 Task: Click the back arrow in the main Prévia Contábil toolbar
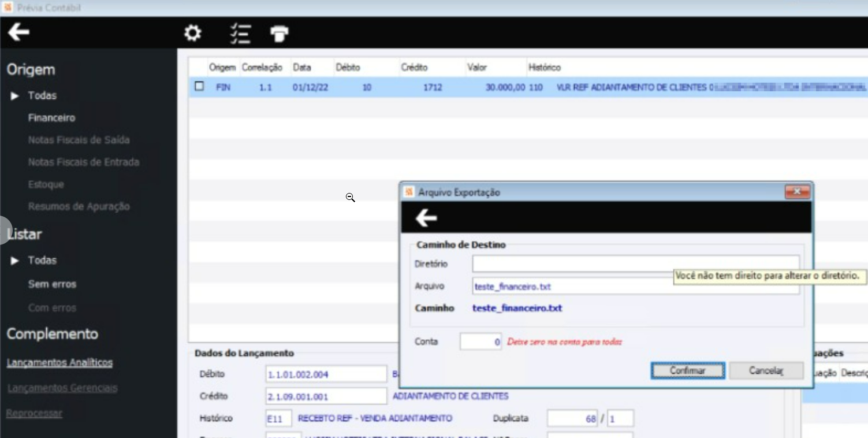(18, 32)
